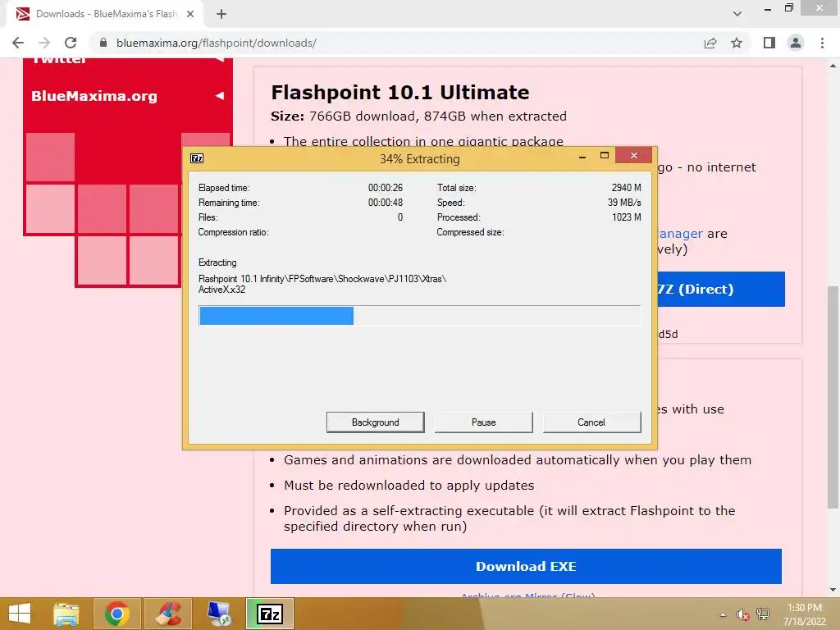The image size is (840, 630).
Task: Open the tab search chevron in Chrome
Action: click(x=737, y=14)
